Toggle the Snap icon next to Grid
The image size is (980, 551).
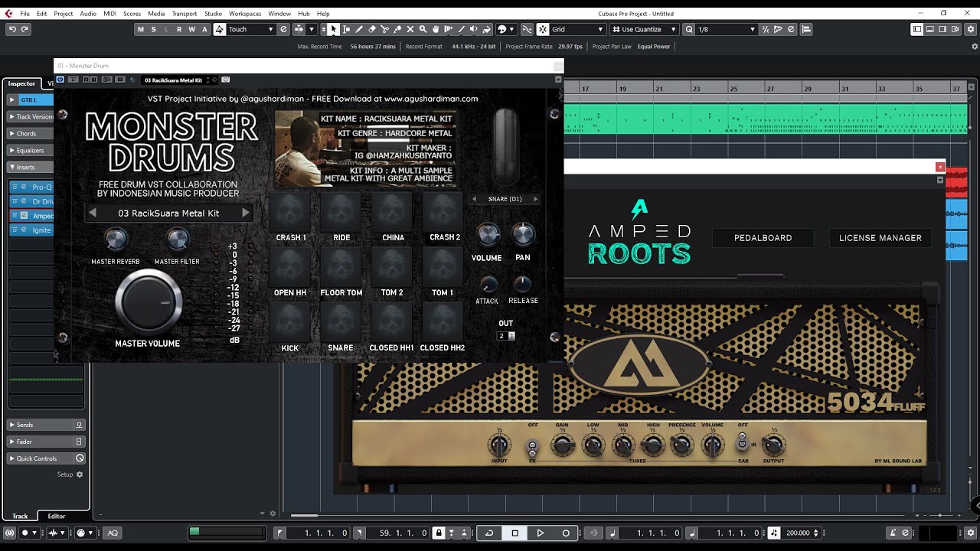point(543,29)
